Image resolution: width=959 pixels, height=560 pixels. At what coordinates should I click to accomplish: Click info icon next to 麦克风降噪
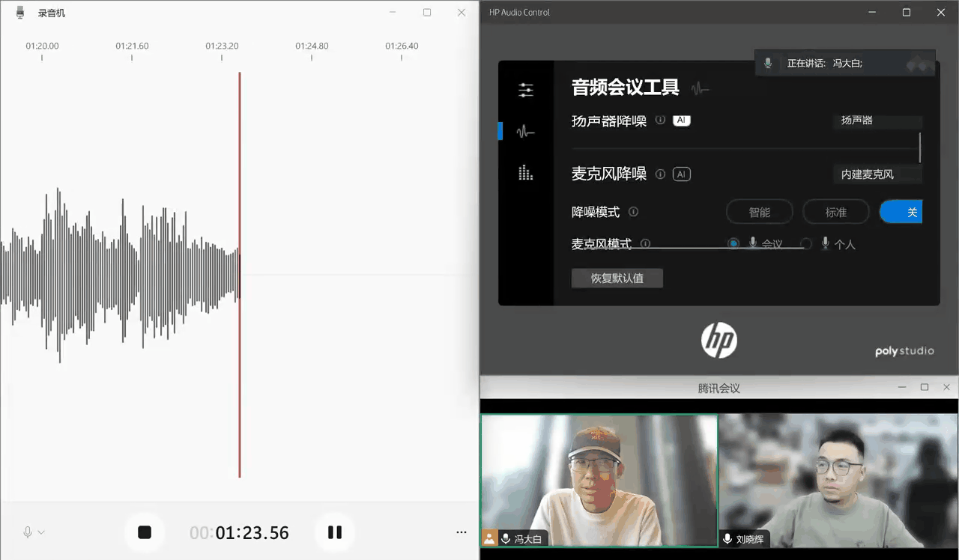(x=660, y=174)
